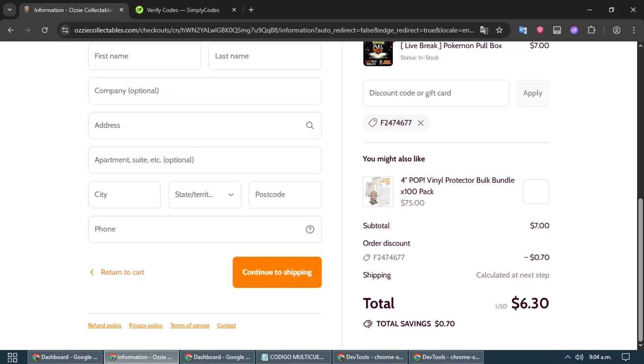This screenshot has width=644, height=364.
Task: Show hidden system tray icons
Action: 568,357
